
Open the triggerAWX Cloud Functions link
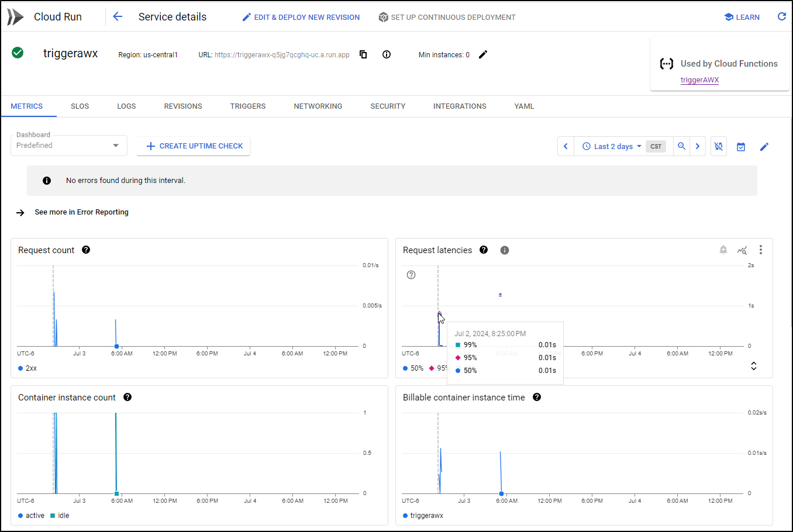tap(699, 80)
